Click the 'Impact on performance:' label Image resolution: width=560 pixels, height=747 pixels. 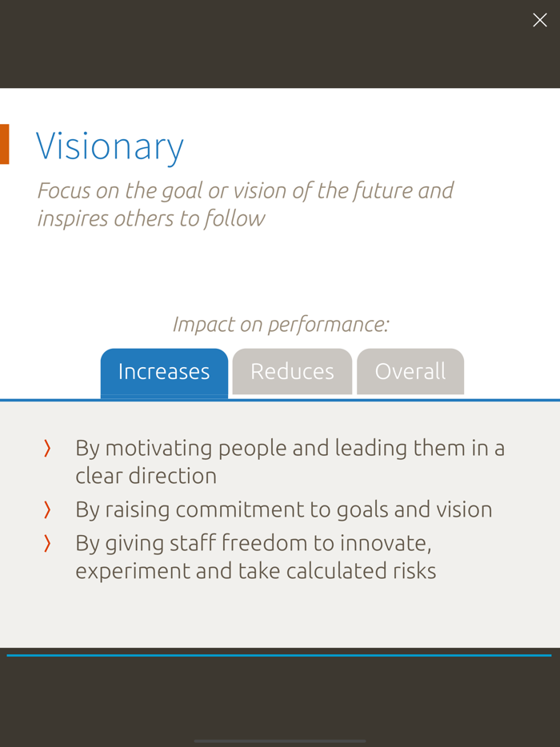click(281, 324)
